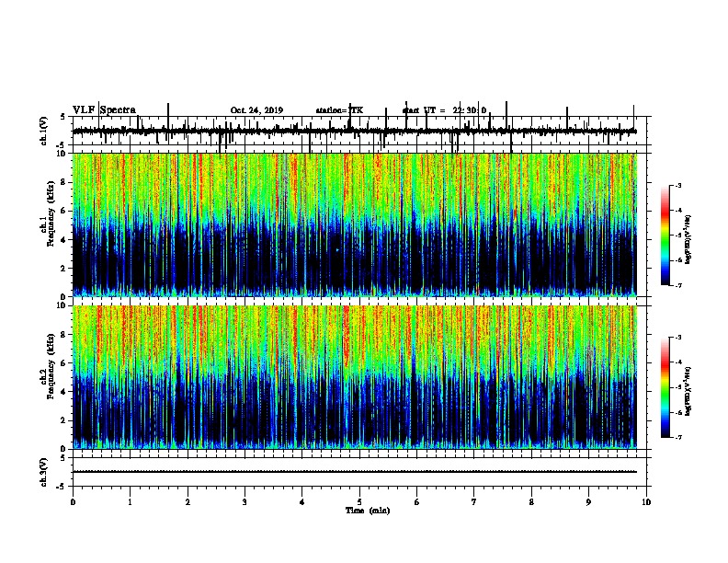Click the '-3' label on ch.2 colorbar
The image size is (728, 563).
click(x=677, y=338)
